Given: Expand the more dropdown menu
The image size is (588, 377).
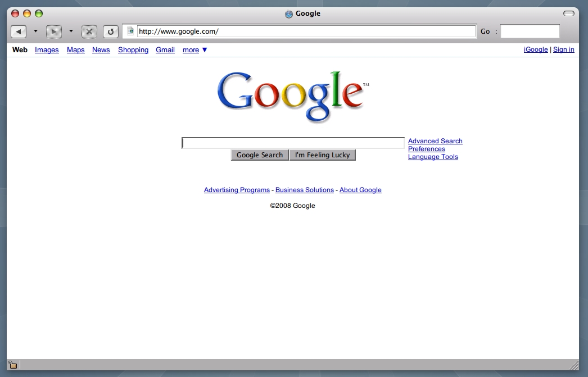Looking at the screenshot, I should (x=195, y=50).
